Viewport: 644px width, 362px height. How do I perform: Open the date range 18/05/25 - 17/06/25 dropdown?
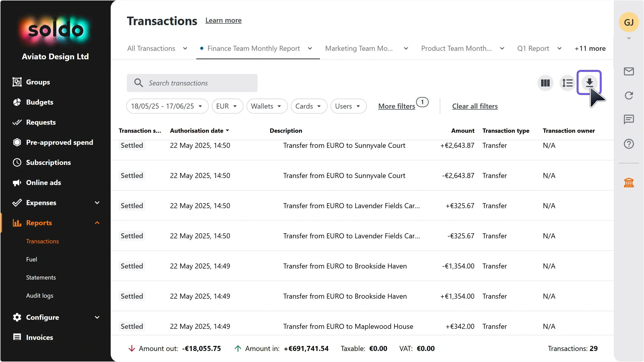[x=167, y=106]
